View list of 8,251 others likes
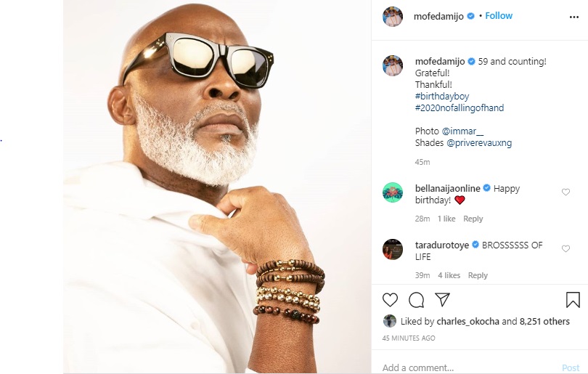 (x=544, y=321)
